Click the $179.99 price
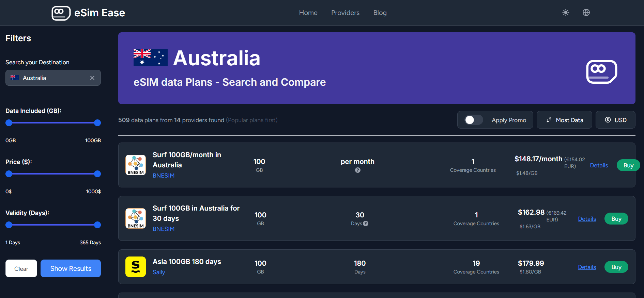This screenshot has width=644, height=298. pyautogui.click(x=531, y=263)
